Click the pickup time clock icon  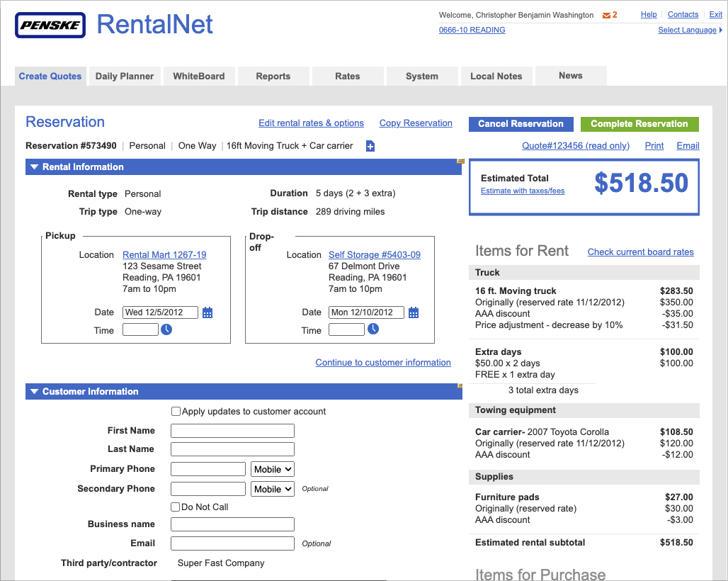166,329
